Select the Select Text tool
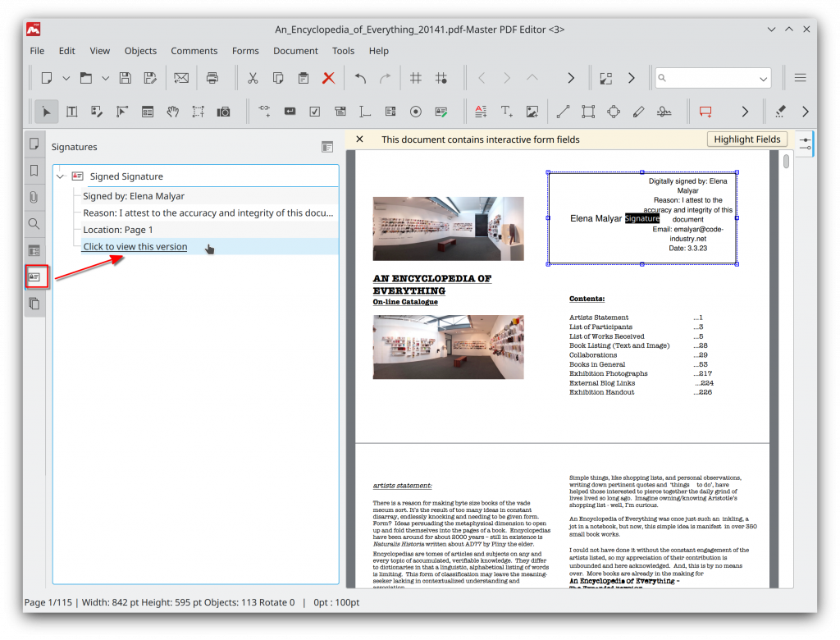 click(x=199, y=112)
